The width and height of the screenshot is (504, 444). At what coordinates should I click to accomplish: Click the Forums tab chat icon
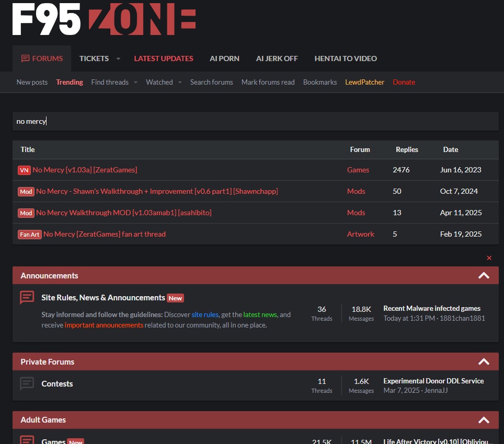[x=25, y=59]
